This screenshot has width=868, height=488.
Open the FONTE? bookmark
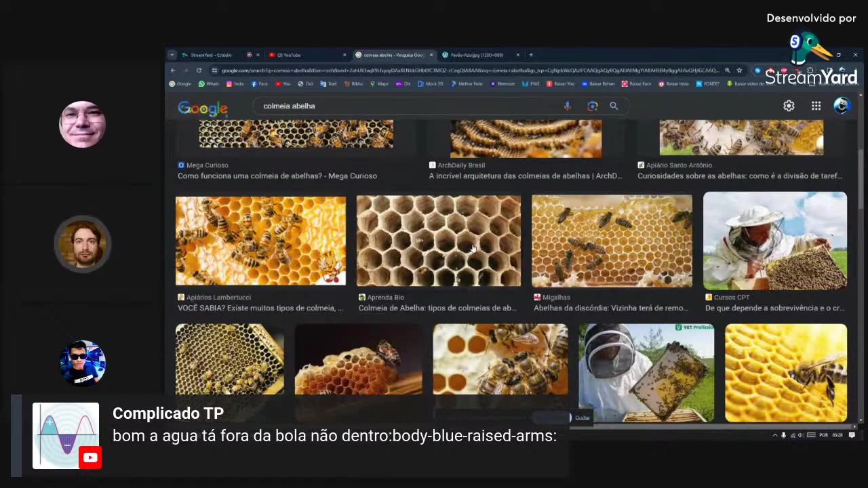point(708,84)
